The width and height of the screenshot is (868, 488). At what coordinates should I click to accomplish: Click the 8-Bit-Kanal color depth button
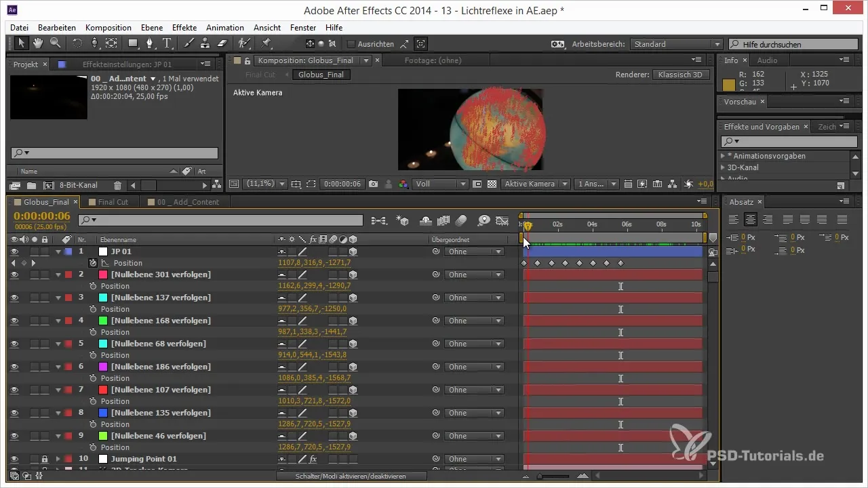(x=79, y=185)
